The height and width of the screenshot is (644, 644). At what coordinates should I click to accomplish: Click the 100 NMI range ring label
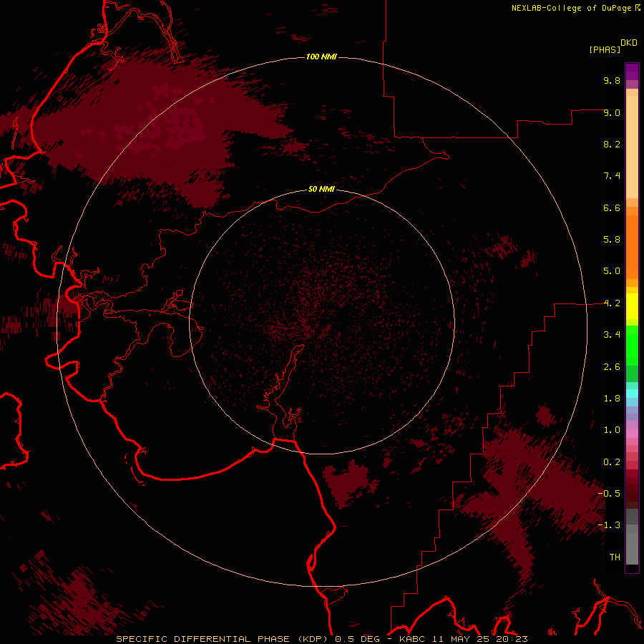(x=321, y=57)
